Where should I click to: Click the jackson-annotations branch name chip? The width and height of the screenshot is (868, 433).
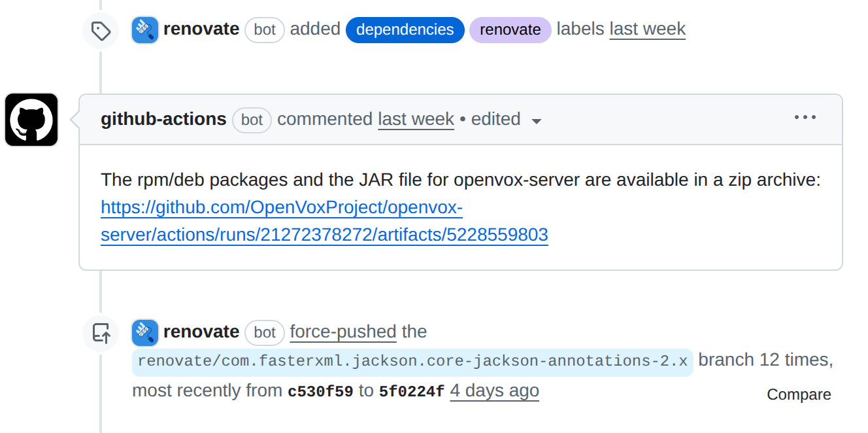(412, 360)
